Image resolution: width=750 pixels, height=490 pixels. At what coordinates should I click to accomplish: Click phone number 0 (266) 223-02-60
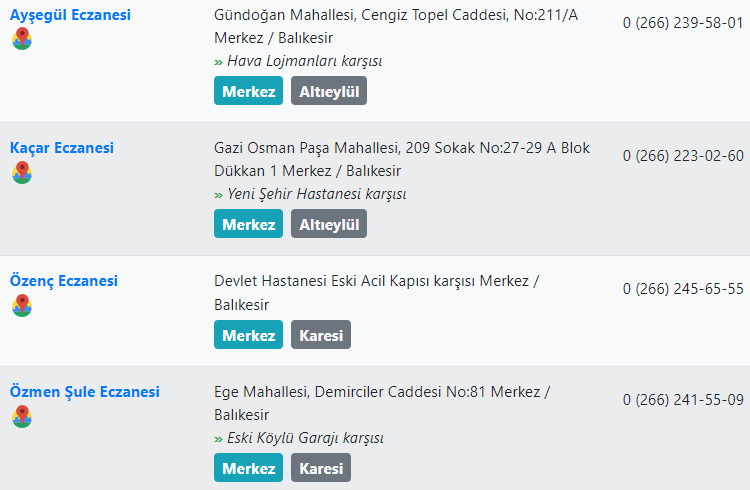point(683,156)
